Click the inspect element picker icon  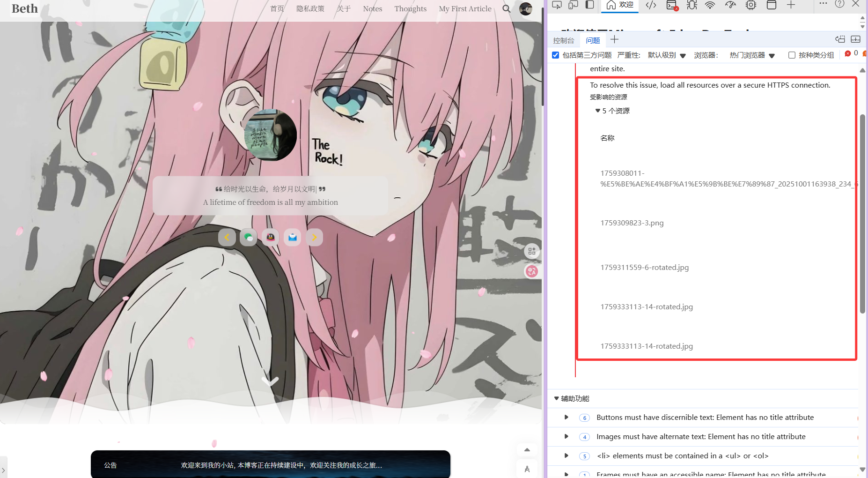[x=557, y=5]
